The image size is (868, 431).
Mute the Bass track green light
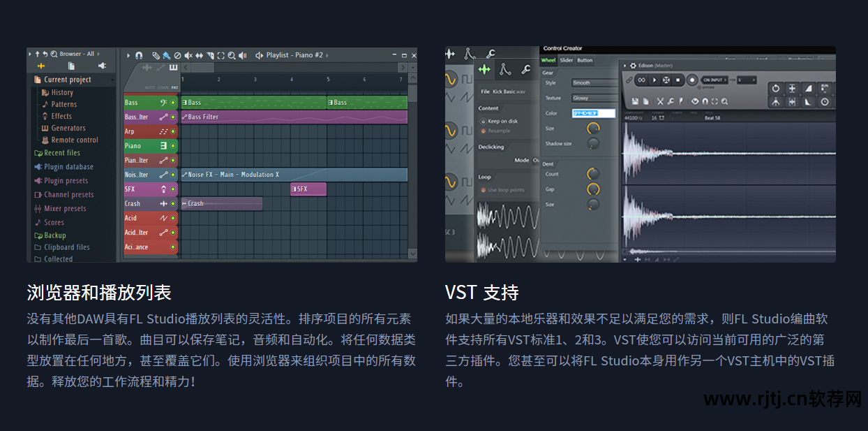click(172, 103)
